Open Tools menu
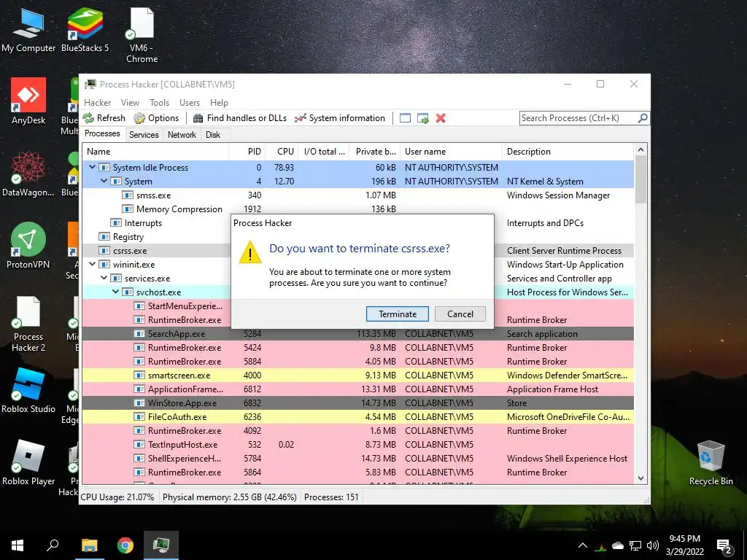This screenshot has width=747, height=560. pyautogui.click(x=159, y=102)
